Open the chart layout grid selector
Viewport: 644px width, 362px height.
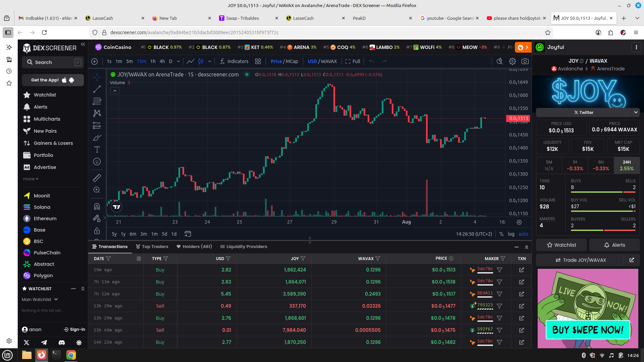pyautogui.click(x=258, y=61)
